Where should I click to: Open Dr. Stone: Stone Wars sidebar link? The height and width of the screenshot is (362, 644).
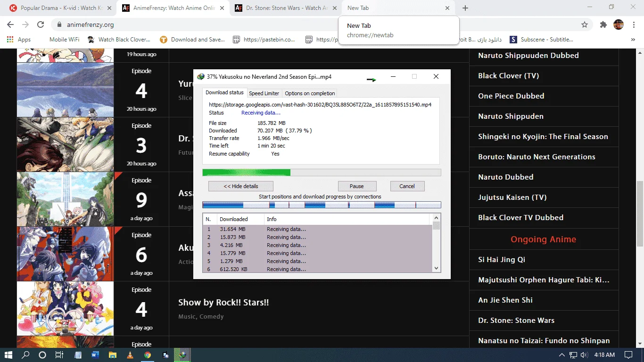pyautogui.click(x=516, y=321)
